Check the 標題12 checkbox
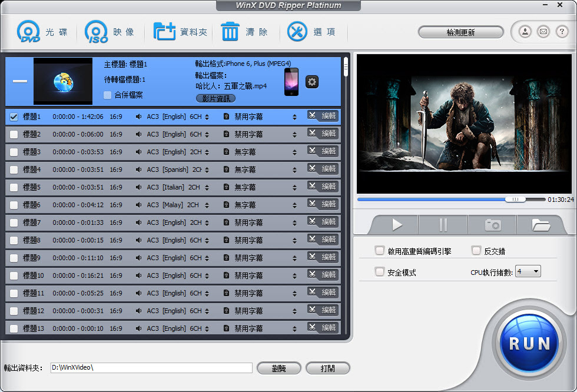Screen dimensions: 577x392 pos(14,311)
